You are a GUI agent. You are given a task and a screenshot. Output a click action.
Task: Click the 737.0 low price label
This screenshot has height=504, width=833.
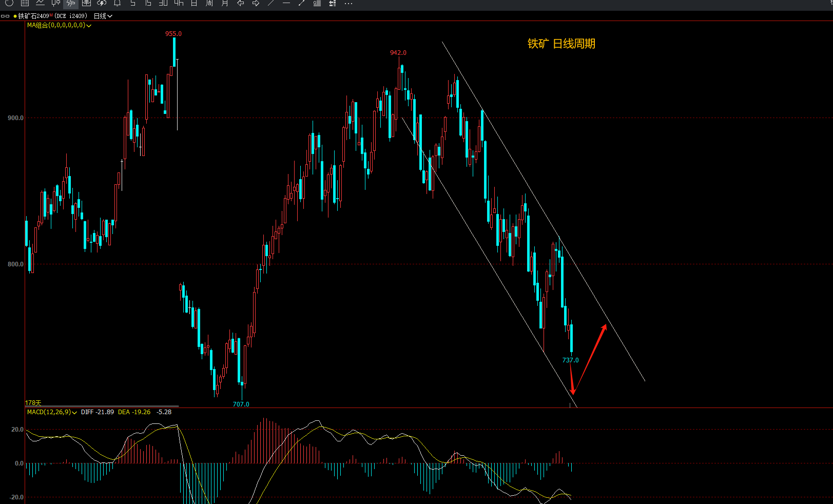pyautogui.click(x=571, y=360)
